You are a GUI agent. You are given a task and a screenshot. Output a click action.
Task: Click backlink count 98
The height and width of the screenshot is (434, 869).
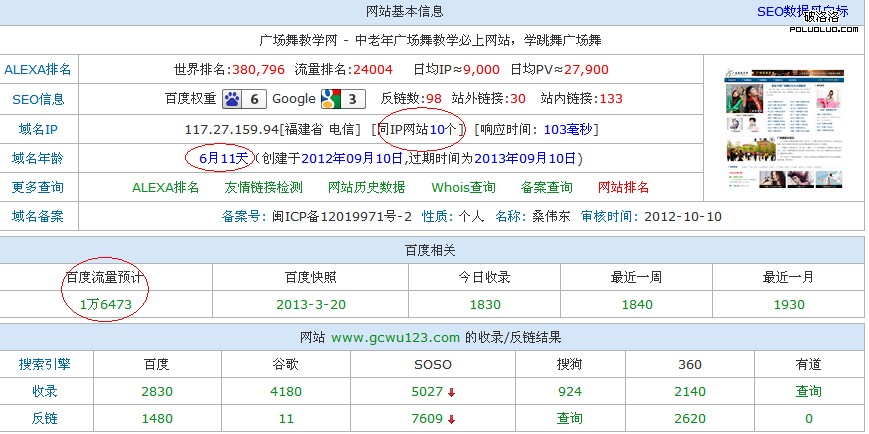pos(434,99)
